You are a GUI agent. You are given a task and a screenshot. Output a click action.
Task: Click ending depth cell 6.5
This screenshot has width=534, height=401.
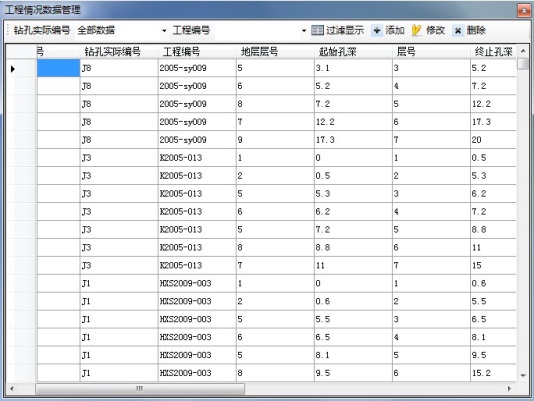tap(493, 319)
